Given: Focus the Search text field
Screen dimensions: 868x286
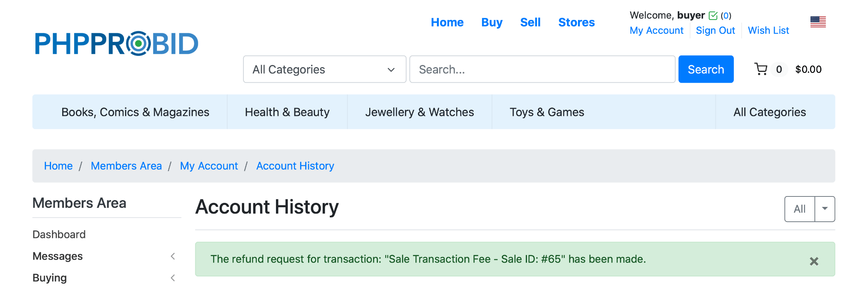Looking at the screenshot, I should 542,69.
